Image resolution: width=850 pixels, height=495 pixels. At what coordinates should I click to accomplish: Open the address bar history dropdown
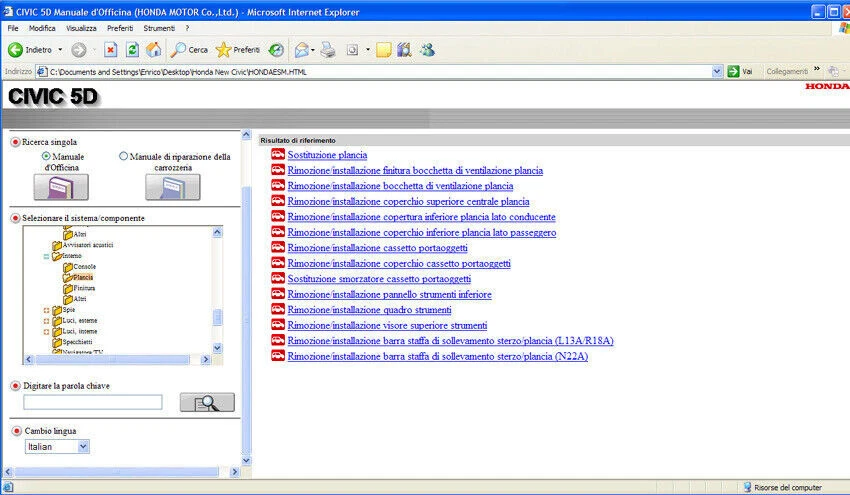click(x=717, y=72)
